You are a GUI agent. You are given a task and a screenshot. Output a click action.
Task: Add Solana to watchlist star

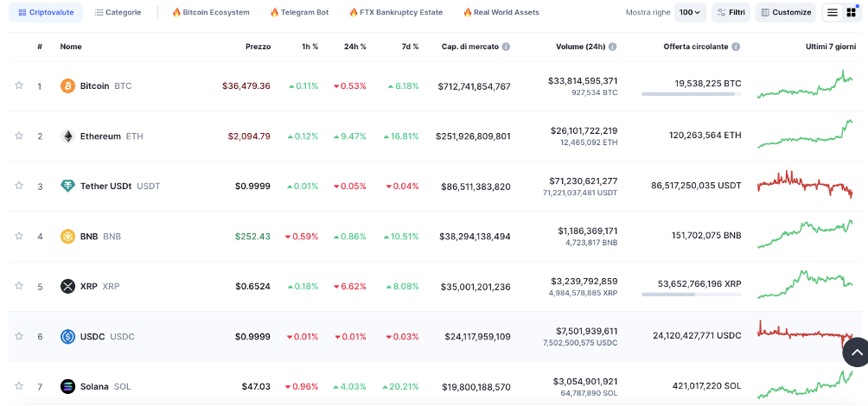coord(19,385)
